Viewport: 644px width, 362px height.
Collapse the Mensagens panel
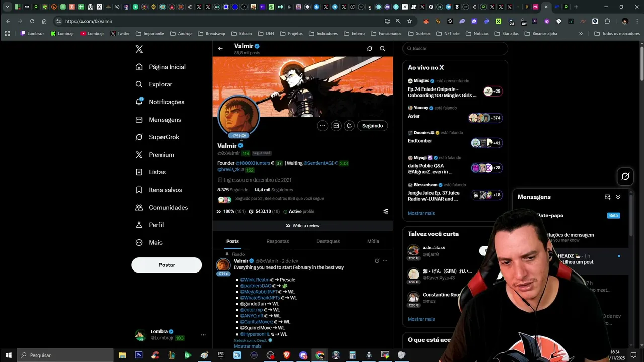point(618,197)
